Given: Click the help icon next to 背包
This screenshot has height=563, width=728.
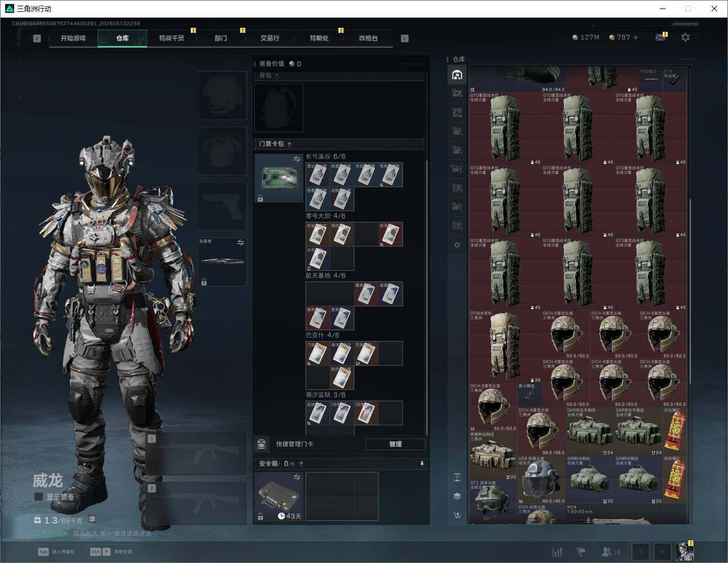Looking at the screenshot, I should (277, 75).
